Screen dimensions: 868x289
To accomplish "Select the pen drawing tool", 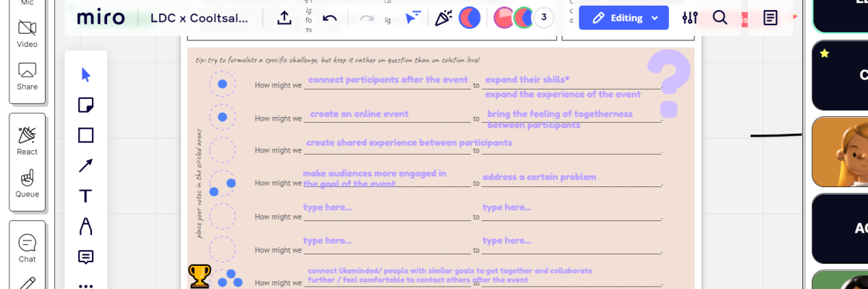I will (86, 226).
